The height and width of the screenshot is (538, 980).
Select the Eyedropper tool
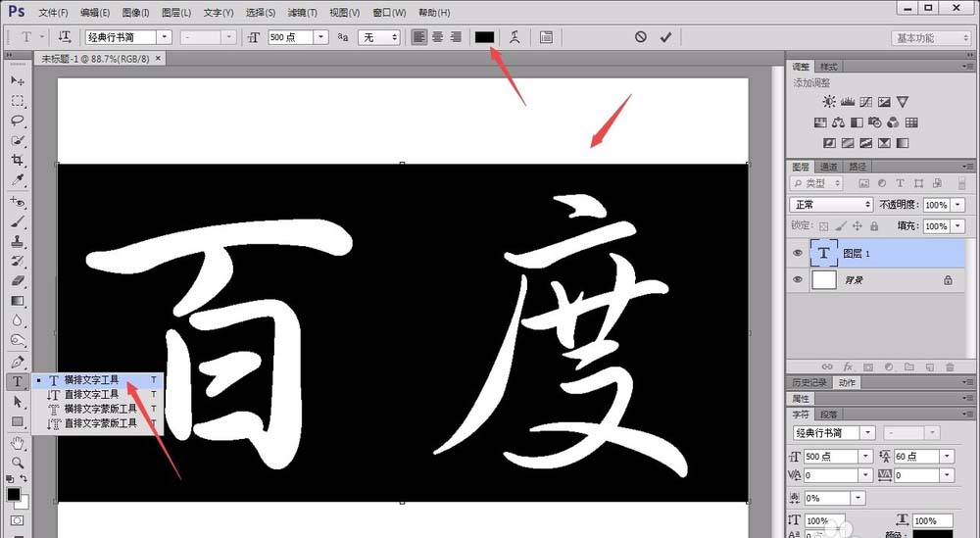[17, 180]
